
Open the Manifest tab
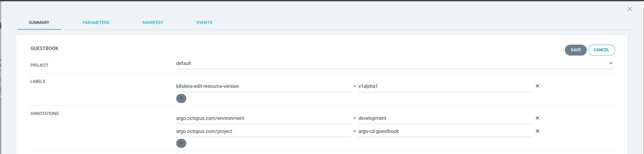click(153, 22)
